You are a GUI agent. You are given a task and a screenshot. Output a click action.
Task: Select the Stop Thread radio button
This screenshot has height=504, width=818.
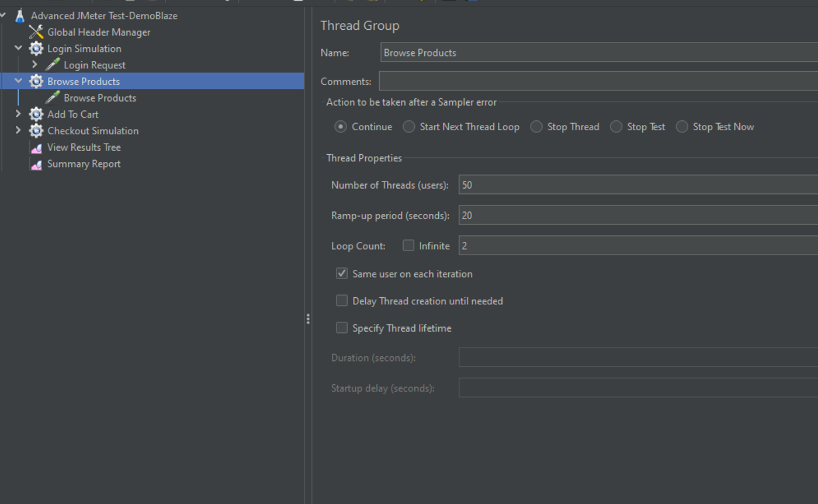[x=536, y=127]
